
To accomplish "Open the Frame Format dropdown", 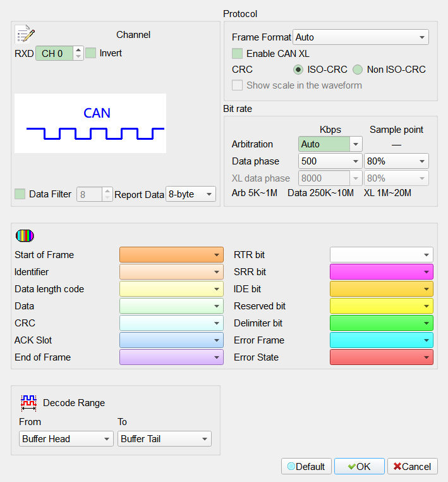I will click(x=361, y=37).
